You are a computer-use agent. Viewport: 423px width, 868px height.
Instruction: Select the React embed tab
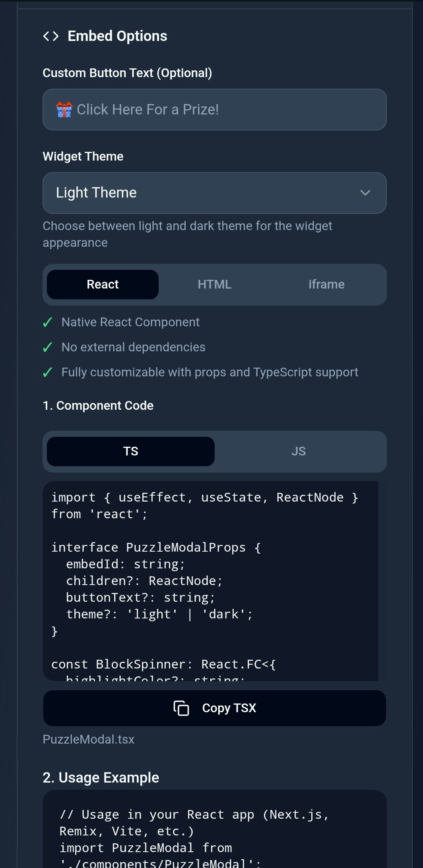(x=103, y=285)
